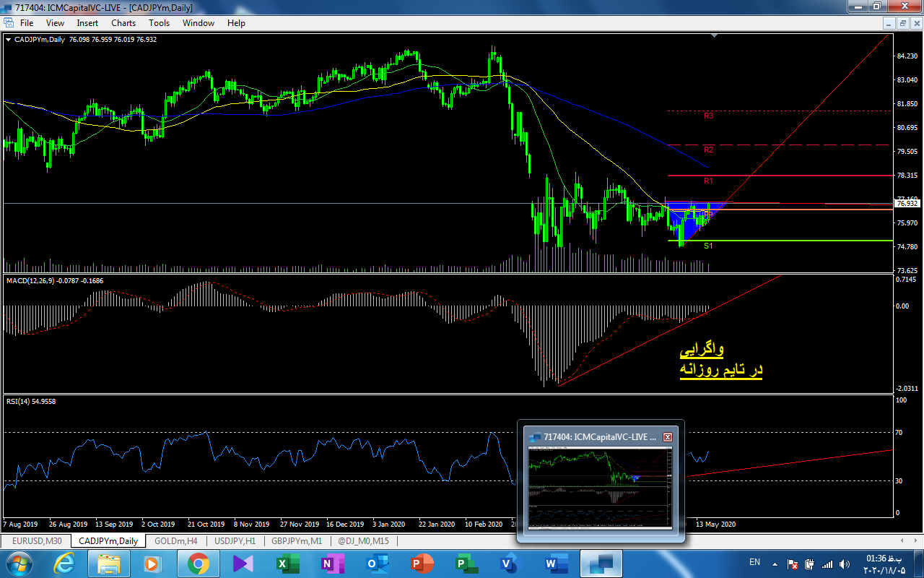
Task: Open the EN language selector
Action: [x=754, y=562]
